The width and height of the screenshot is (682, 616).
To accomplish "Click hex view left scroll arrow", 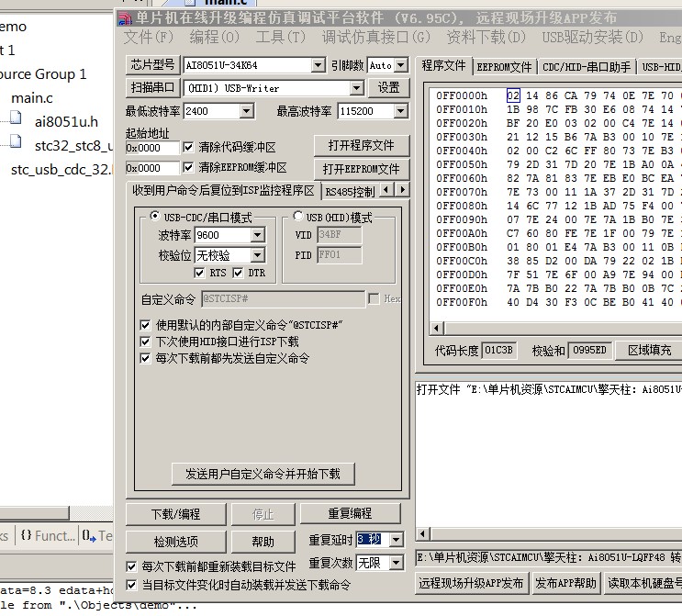I will pos(437,329).
